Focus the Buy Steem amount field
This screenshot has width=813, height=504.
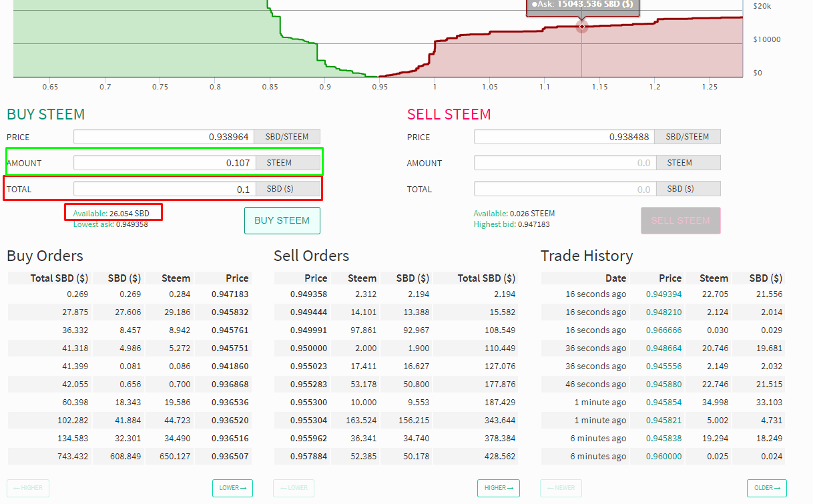[164, 163]
